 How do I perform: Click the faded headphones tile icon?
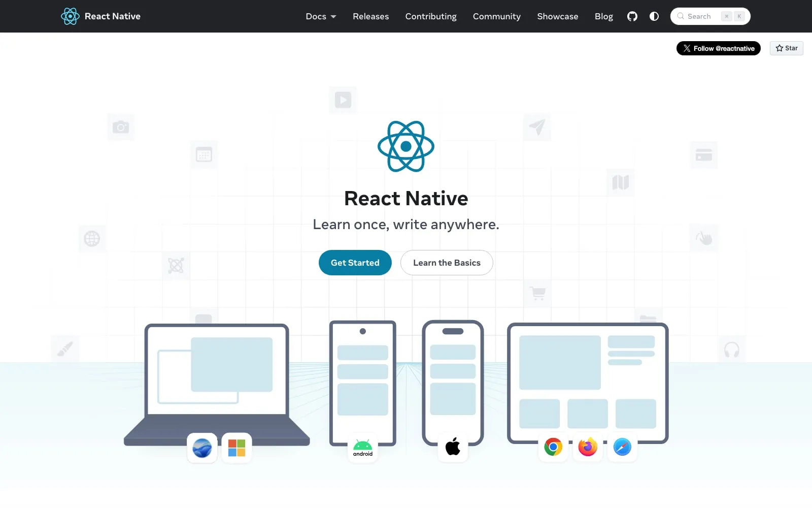coord(731,350)
